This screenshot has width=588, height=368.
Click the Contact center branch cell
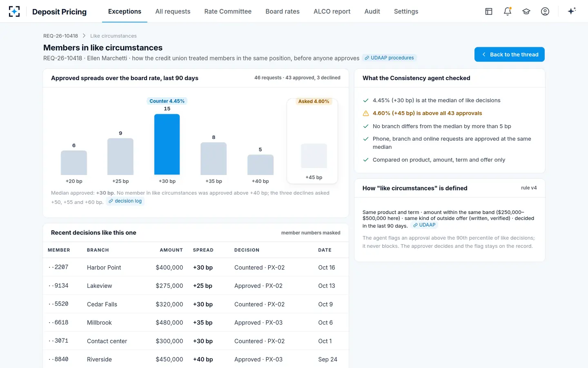pyautogui.click(x=107, y=341)
